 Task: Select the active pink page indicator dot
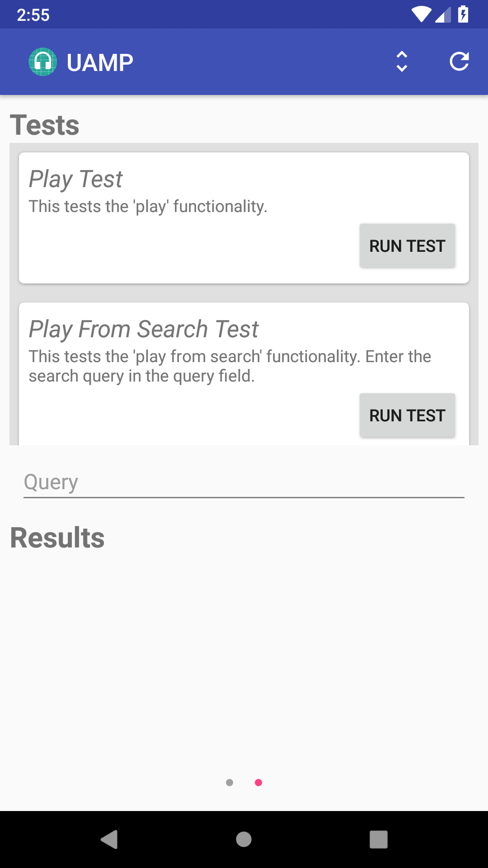pos(258,783)
